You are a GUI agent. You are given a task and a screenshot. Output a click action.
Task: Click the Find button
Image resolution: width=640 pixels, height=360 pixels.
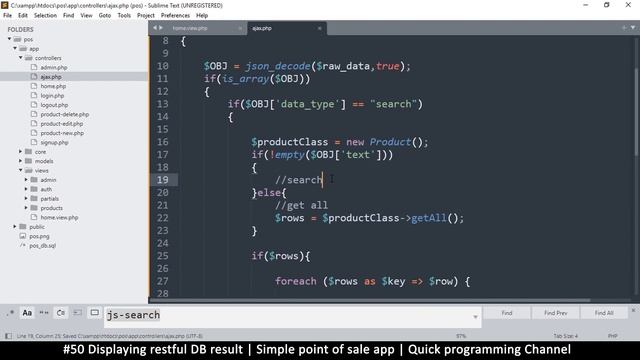tap(507, 313)
